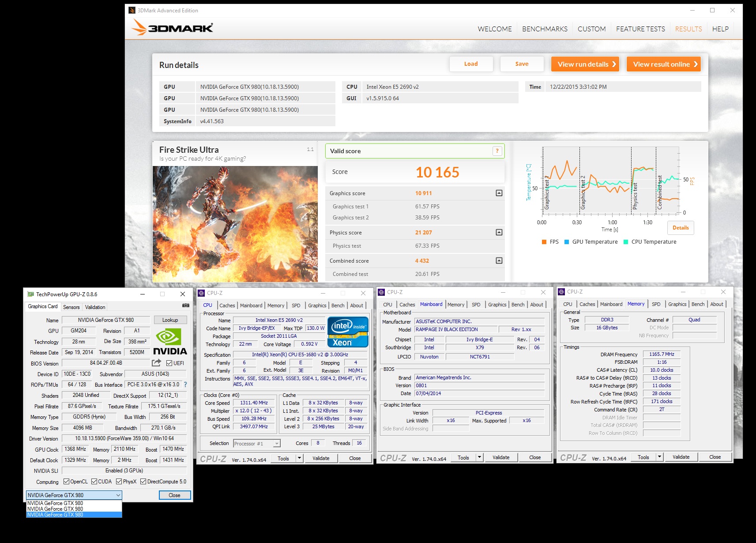Switch to Sensors tab in GPU-Z
Screen dimensions: 756x543
(71, 307)
